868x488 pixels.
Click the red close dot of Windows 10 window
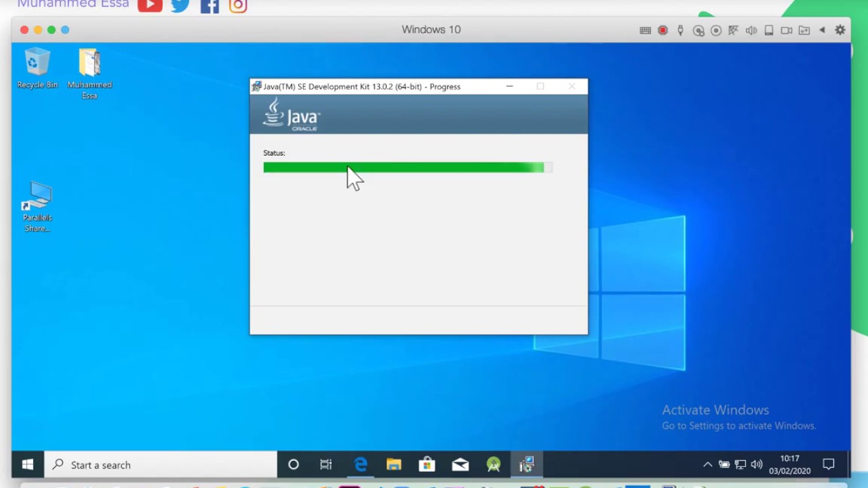(24, 30)
